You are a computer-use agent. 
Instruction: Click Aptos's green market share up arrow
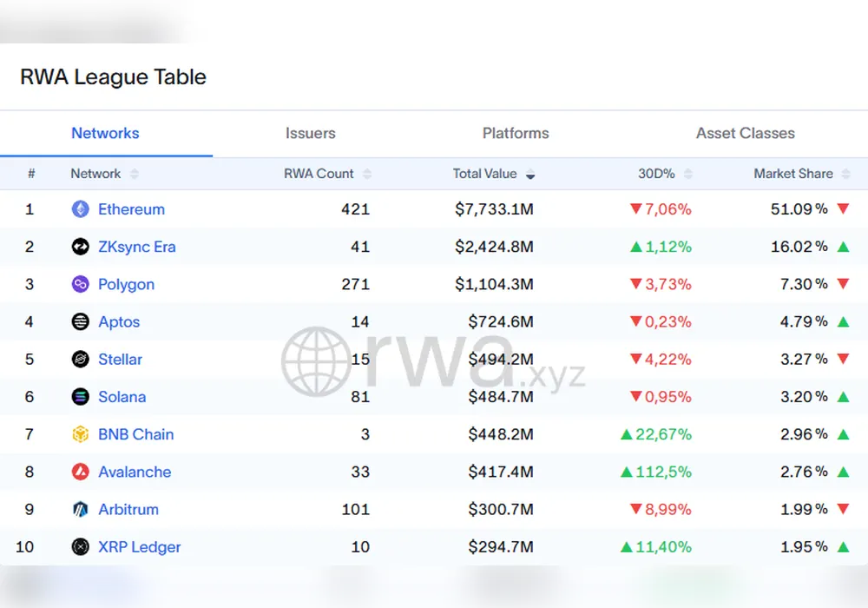tap(843, 321)
